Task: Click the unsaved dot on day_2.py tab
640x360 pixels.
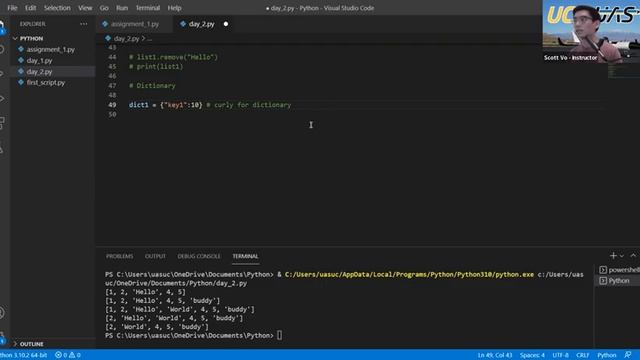Action: [226, 24]
